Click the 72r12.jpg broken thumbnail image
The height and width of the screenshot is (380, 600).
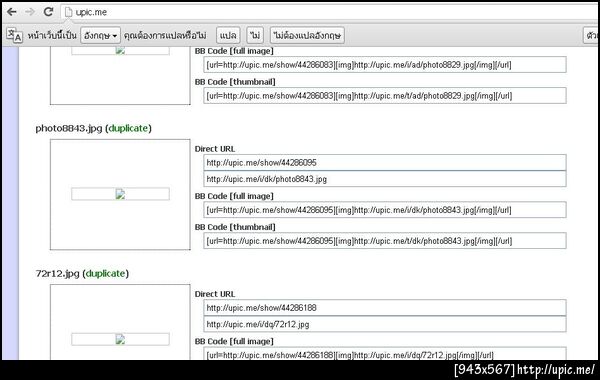tap(120, 339)
